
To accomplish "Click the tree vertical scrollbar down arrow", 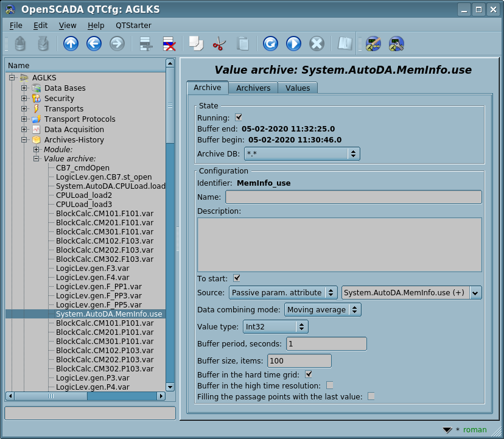I will (170, 387).
